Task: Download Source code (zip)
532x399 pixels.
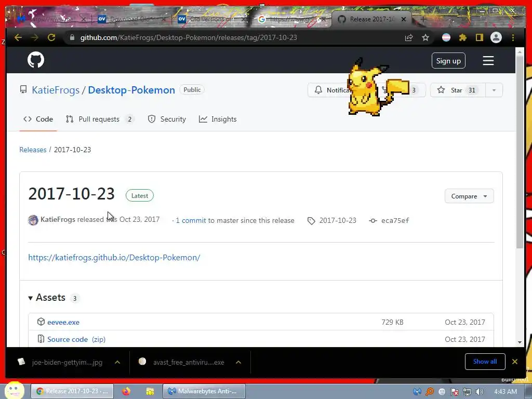Action: pyautogui.click(x=76, y=339)
